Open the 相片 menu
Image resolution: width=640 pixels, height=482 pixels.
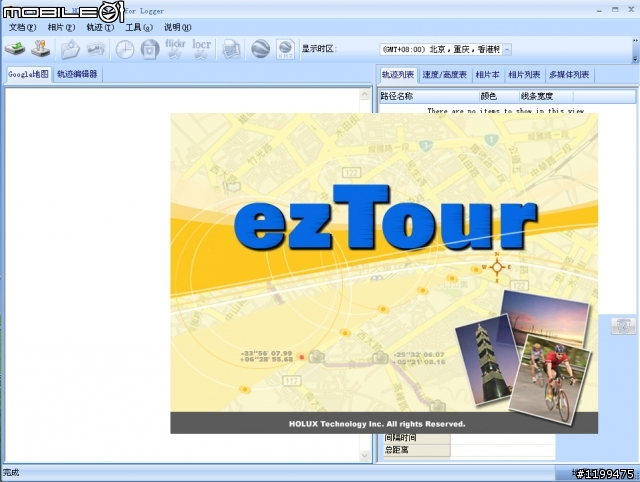tap(61, 27)
